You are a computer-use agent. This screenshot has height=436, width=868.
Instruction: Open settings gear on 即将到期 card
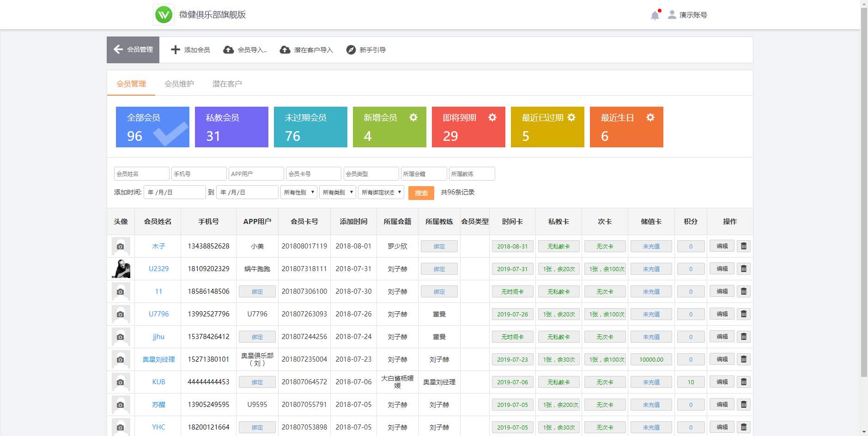492,117
